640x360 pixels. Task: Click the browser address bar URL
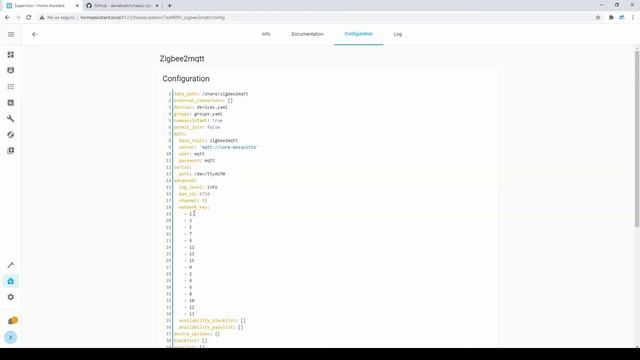[153, 18]
